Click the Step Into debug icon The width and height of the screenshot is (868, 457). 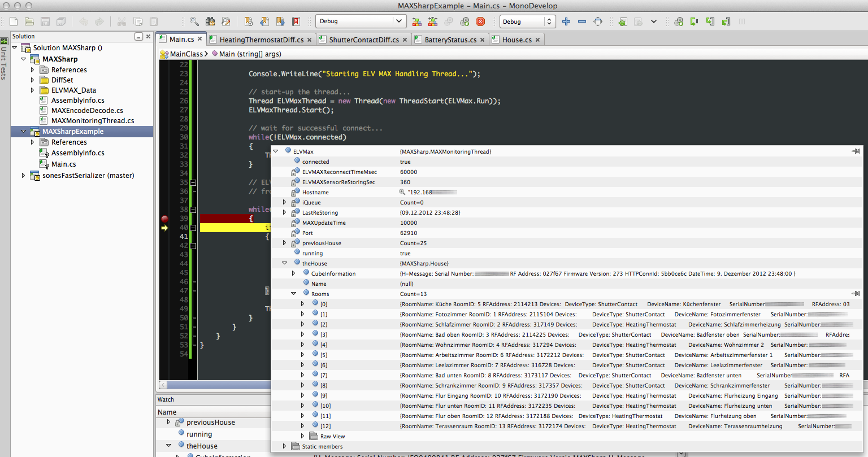(x=710, y=21)
